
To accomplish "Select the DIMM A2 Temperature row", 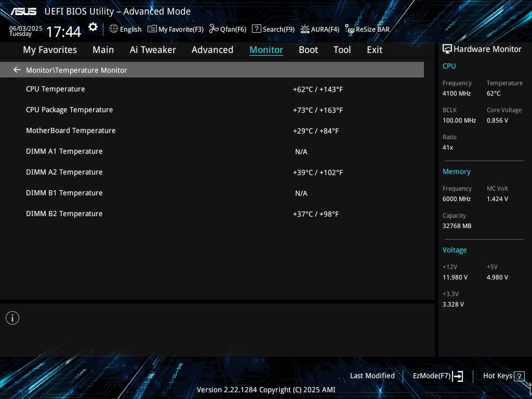I will [212, 172].
